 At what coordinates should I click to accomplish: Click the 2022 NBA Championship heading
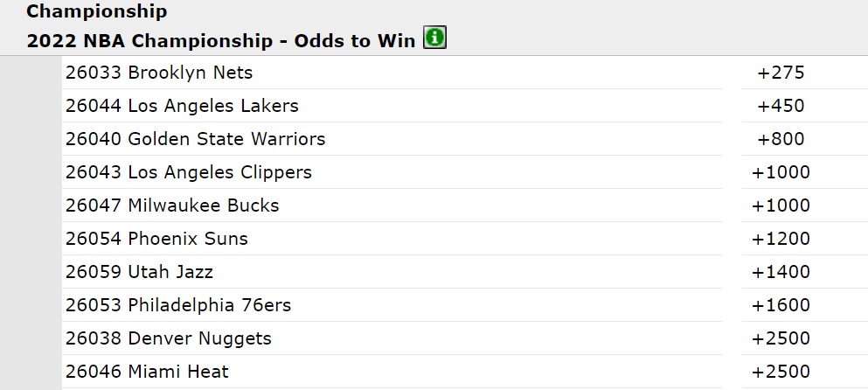(x=221, y=41)
